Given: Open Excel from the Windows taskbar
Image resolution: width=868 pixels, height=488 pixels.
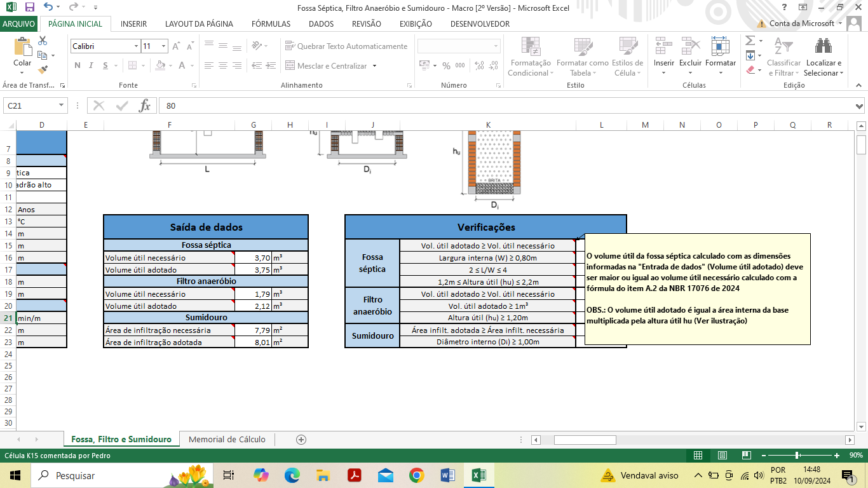Looking at the screenshot, I should pos(478,475).
